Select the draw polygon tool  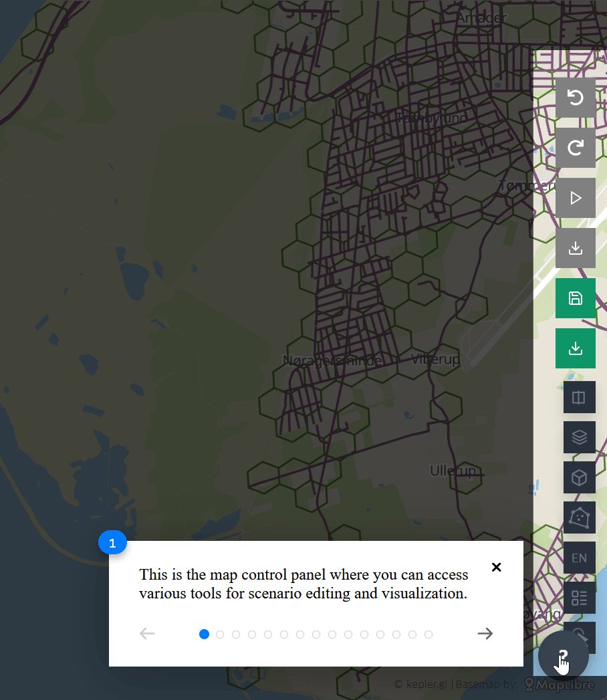[579, 517]
